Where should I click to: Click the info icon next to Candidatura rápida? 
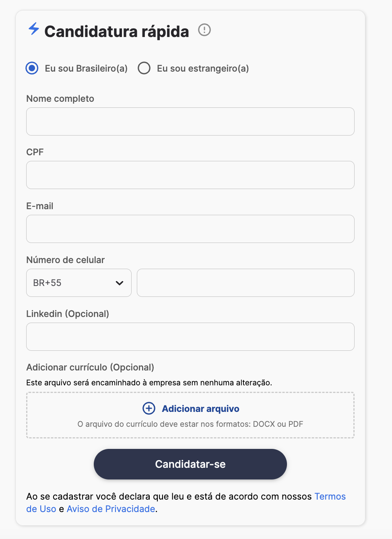[204, 30]
